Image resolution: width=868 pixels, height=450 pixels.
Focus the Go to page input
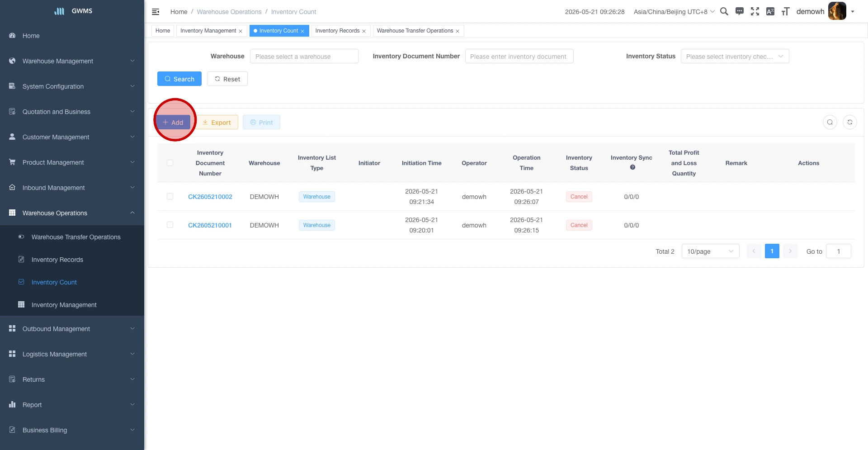point(839,251)
